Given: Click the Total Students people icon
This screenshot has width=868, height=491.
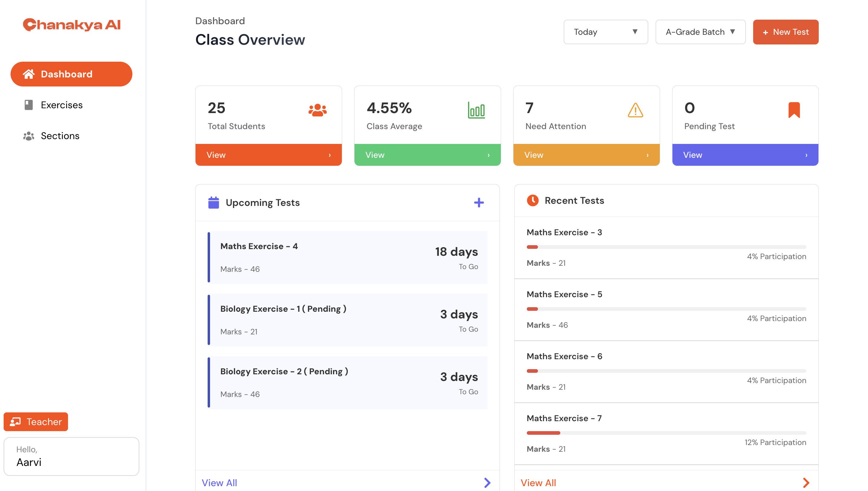Looking at the screenshot, I should (x=318, y=110).
